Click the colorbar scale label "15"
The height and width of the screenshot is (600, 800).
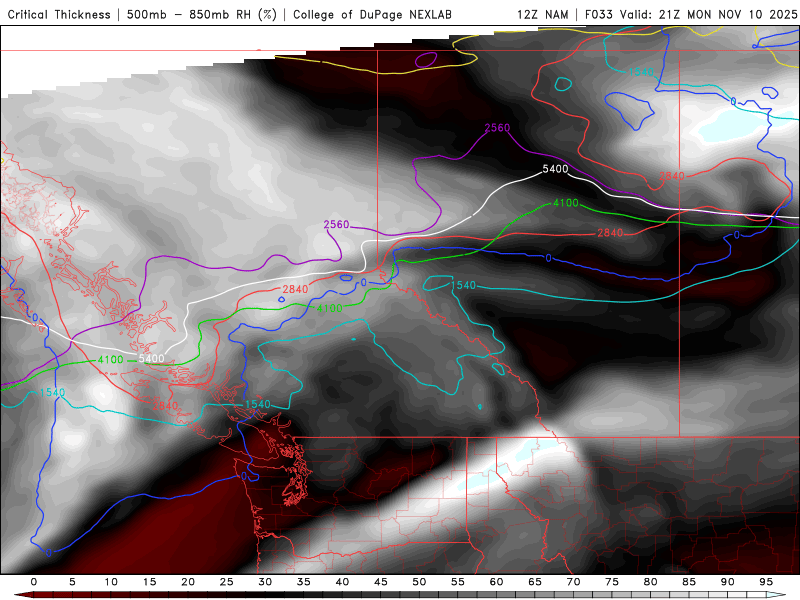pos(149,582)
